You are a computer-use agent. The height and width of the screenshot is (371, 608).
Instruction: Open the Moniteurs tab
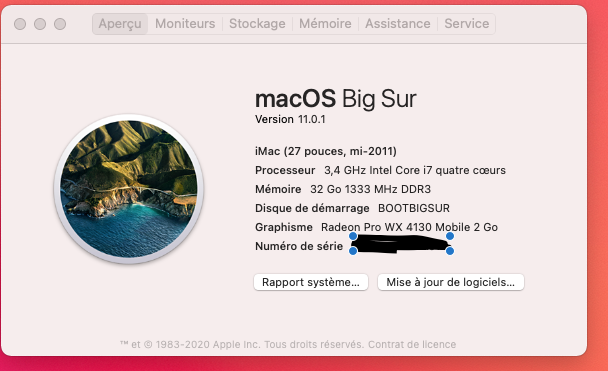click(x=185, y=24)
